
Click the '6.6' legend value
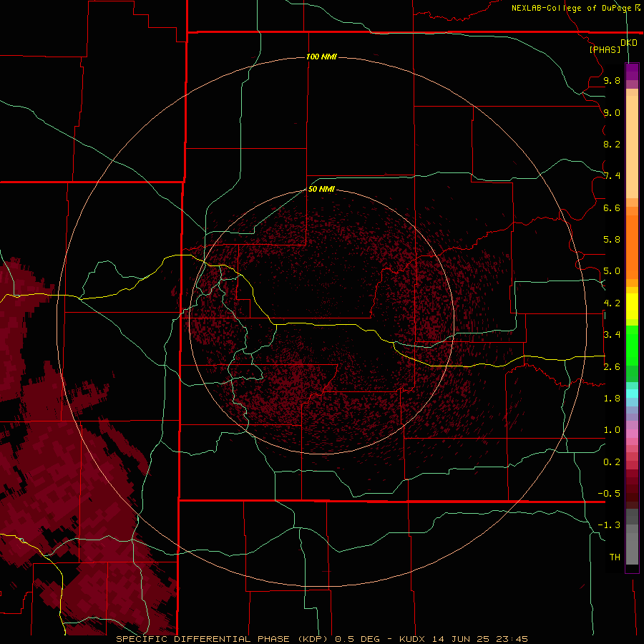coord(612,208)
